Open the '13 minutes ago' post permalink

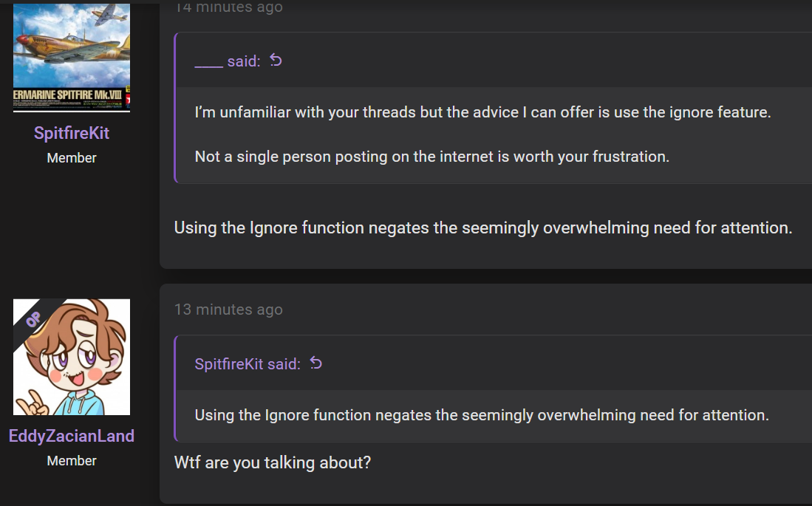pos(228,310)
